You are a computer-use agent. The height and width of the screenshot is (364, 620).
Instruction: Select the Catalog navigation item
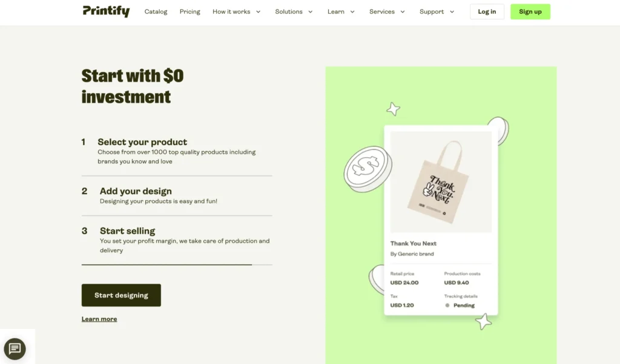156,11
